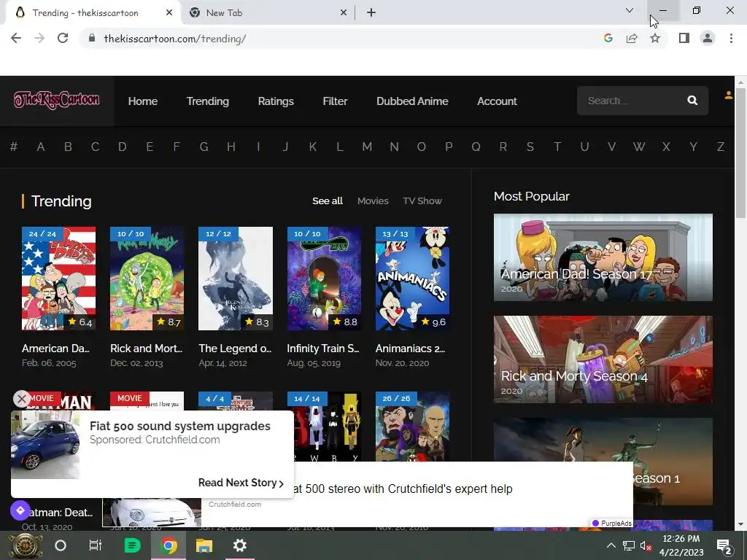The height and width of the screenshot is (560, 747).
Task: Click the address bar URL
Action: [x=175, y=39]
